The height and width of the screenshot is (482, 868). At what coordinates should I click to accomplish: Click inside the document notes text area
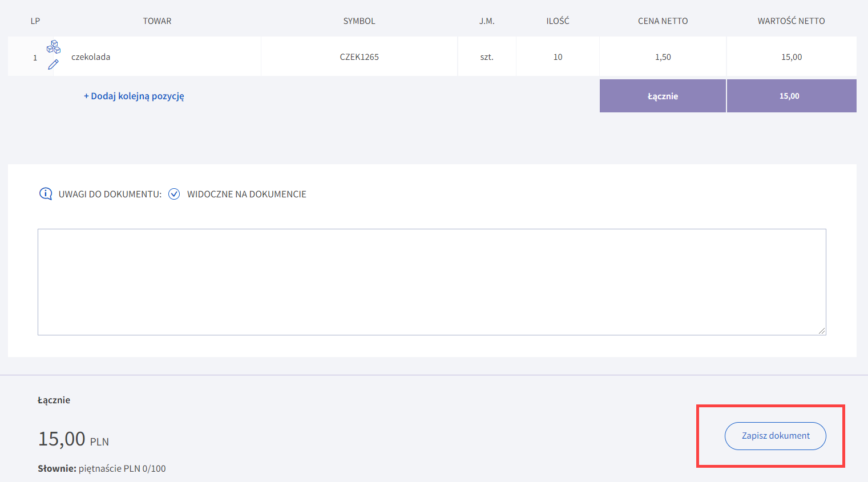(x=431, y=282)
